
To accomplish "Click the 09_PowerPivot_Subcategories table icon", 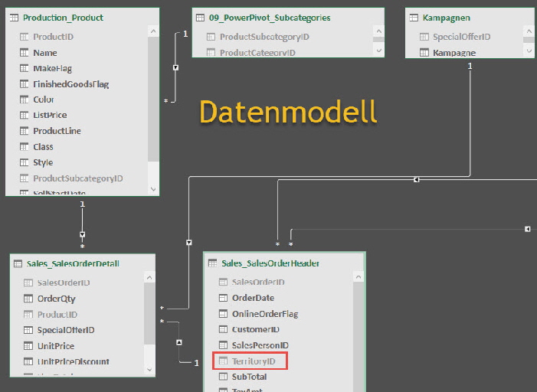I will (x=200, y=18).
